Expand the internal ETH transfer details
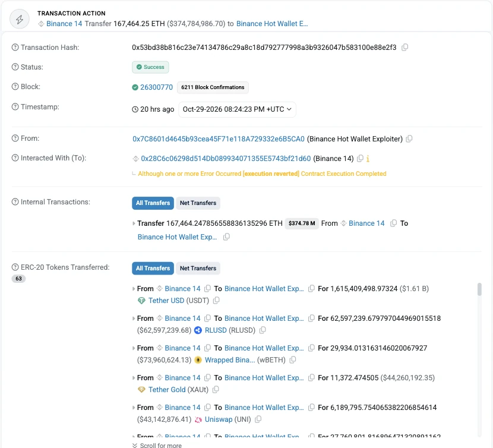Screen dimensions: 493x448 click(x=134, y=223)
